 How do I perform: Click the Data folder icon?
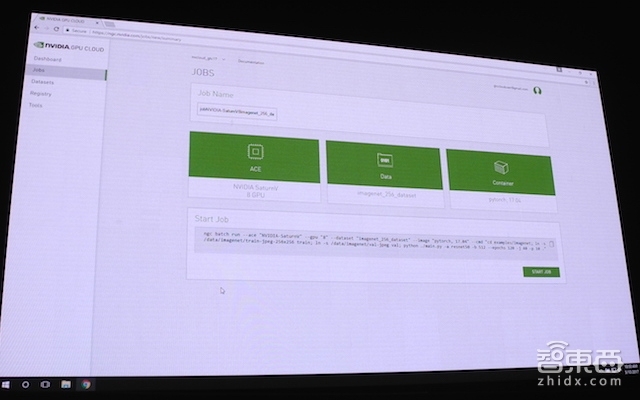(383, 160)
